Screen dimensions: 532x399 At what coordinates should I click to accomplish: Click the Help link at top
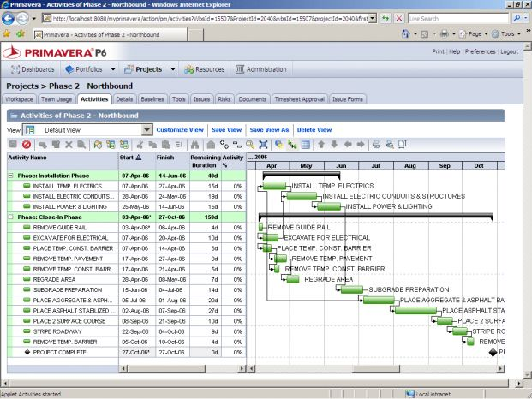(x=454, y=51)
